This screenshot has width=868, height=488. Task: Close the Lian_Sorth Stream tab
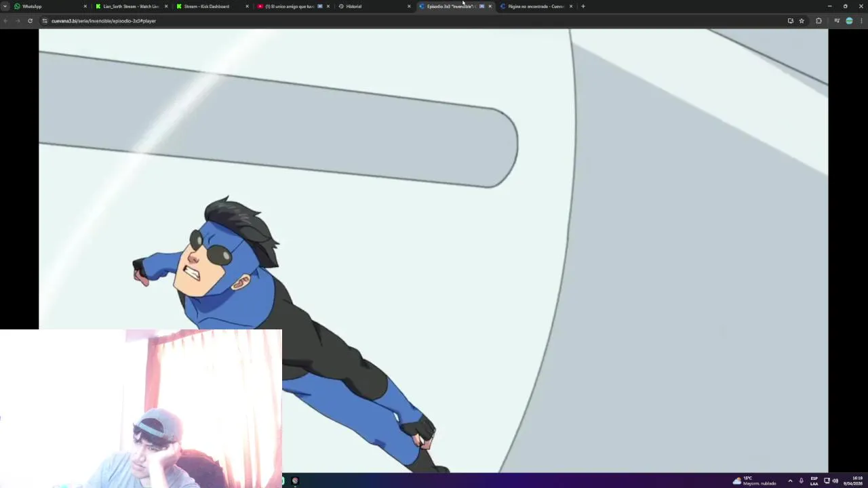(x=166, y=6)
